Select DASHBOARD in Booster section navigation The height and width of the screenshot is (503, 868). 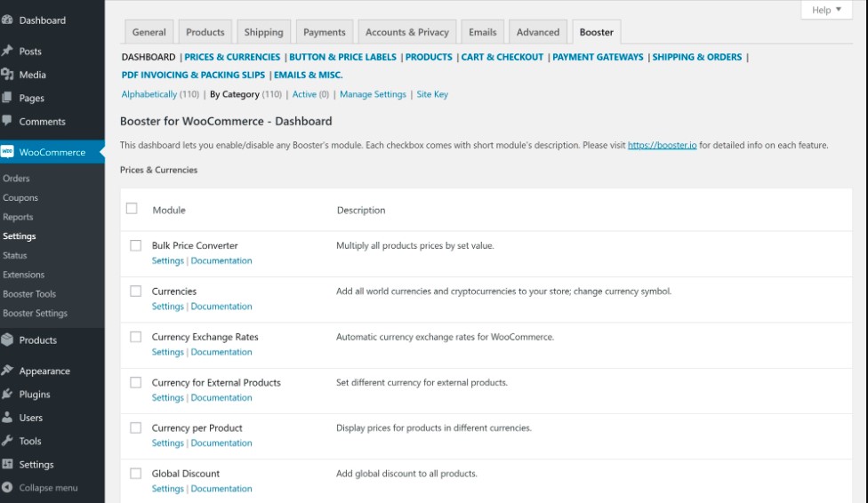[149, 57]
